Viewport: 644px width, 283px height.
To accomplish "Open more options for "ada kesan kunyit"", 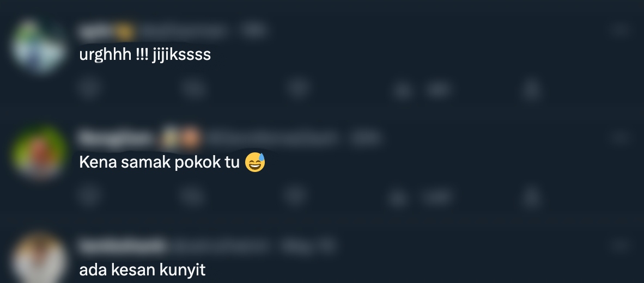I will click(x=620, y=245).
